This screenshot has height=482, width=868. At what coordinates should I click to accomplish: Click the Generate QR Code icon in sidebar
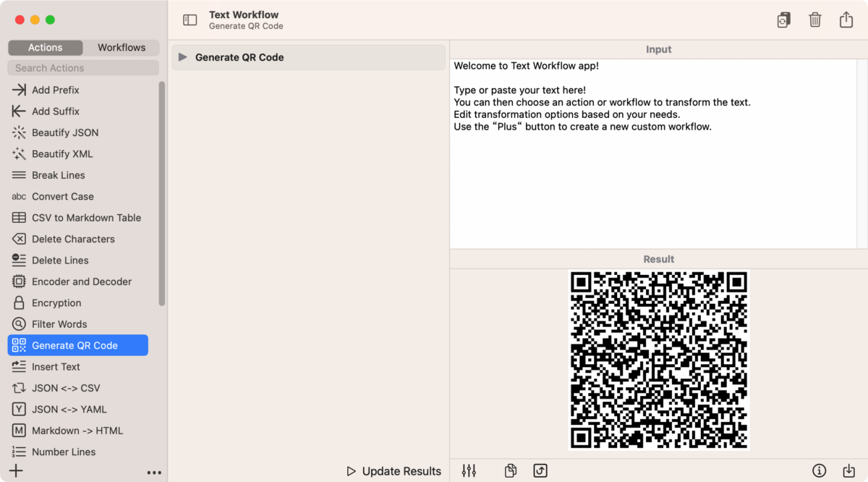click(x=19, y=345)
